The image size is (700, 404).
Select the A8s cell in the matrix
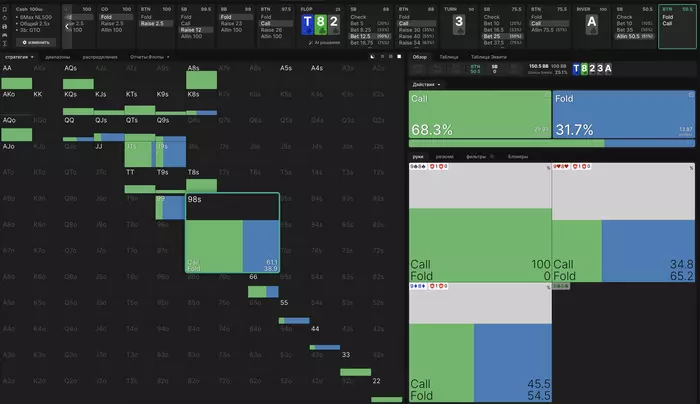coord(201,78)
